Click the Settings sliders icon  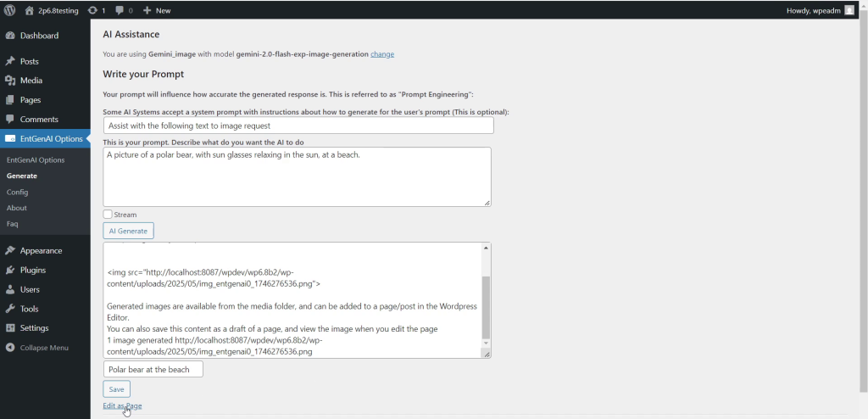[x=10, y=327]
